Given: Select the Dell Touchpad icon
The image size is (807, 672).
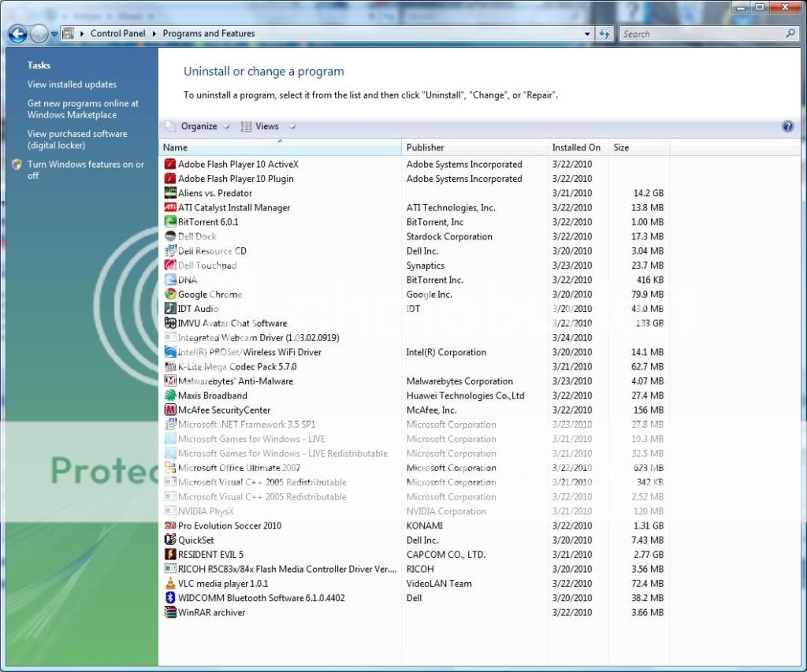Looking at the screenshot, I should 170,265.
